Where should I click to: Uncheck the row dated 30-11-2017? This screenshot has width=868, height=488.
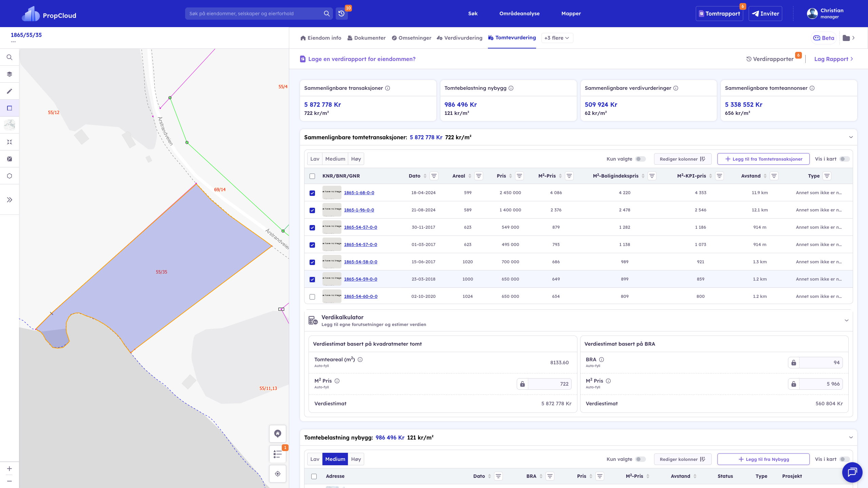312,228
